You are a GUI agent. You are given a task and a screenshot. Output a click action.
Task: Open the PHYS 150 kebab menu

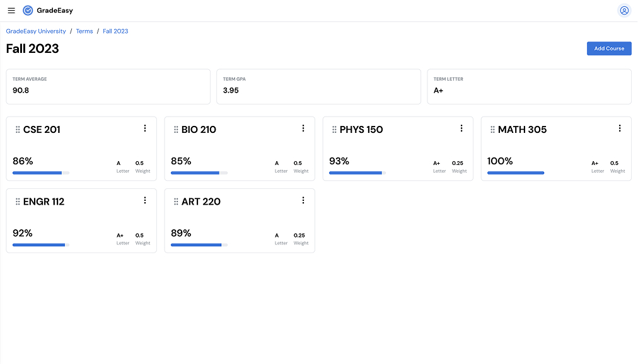point(461,128)
